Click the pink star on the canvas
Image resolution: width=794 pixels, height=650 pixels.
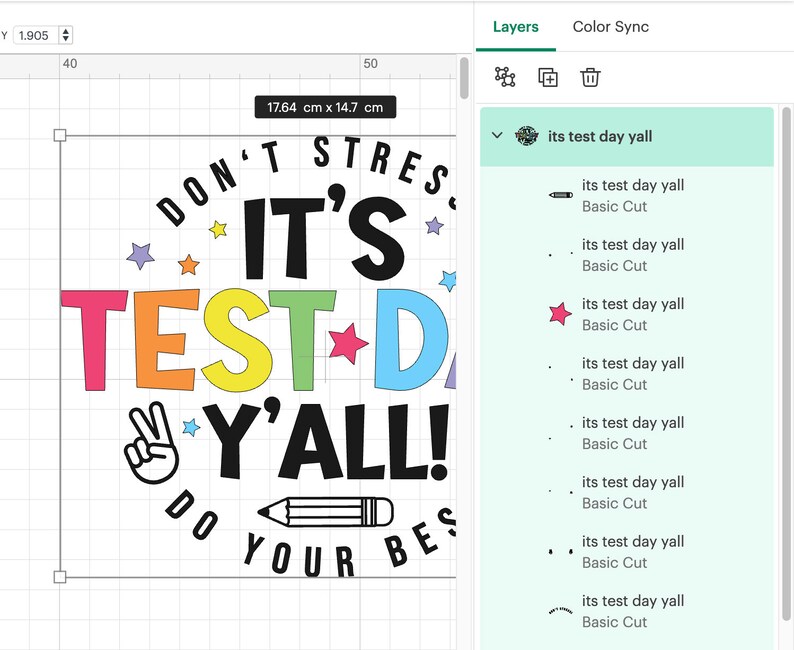click(347, 343)
